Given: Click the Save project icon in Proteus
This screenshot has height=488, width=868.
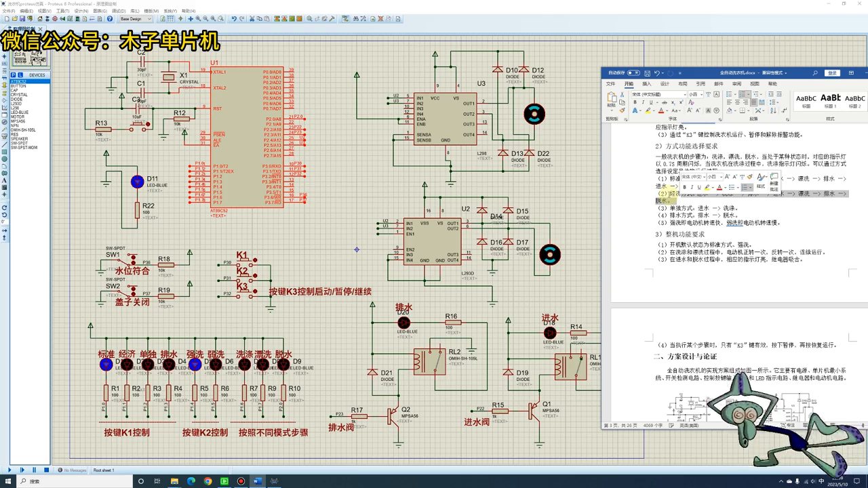Looking at the screenshot, I should pos(23,19).
